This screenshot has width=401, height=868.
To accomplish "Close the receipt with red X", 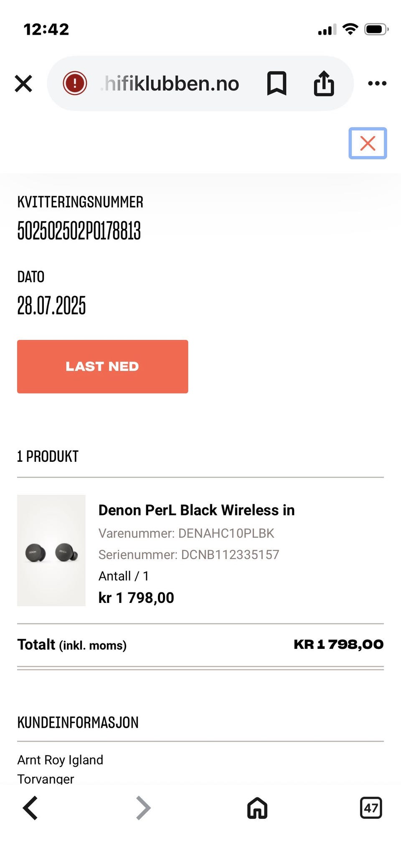I will (368, 143).
